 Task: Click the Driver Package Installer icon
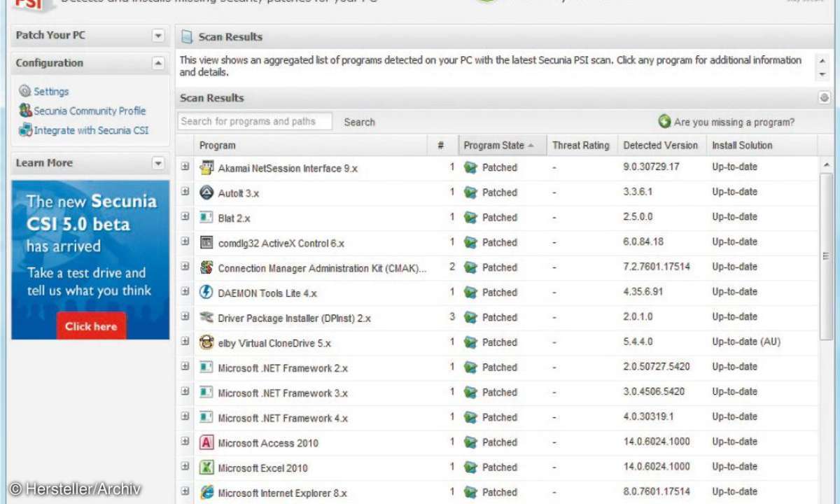[x=206, y=317]
